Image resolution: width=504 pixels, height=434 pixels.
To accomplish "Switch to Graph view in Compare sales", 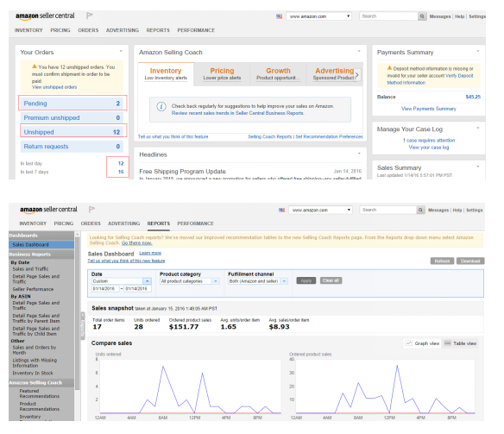I will 422,343.
